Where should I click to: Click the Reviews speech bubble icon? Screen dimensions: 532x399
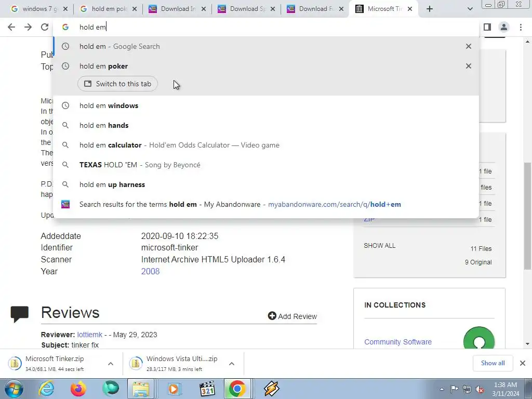[x=20, y=314]
